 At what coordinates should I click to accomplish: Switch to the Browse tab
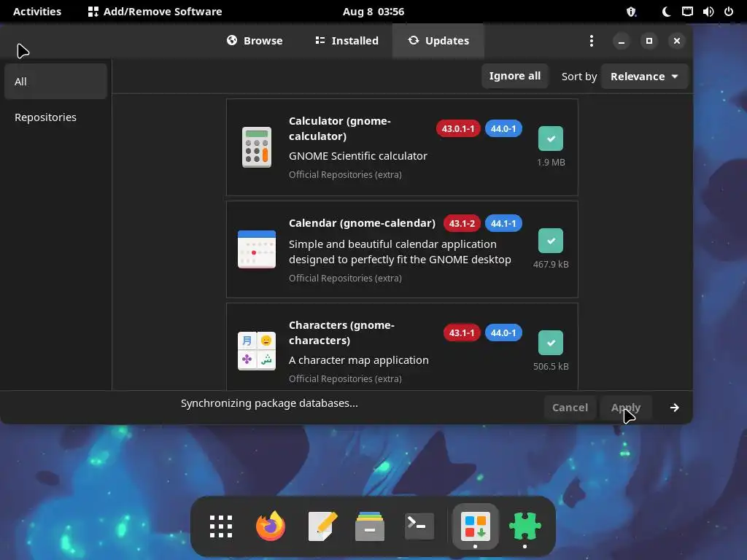coord(255,41)
